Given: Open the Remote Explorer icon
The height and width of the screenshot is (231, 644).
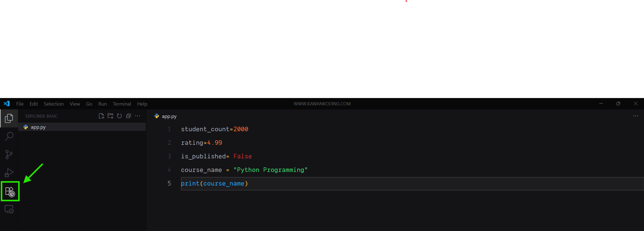Looking at the screenshot, I should click(9, 209).
